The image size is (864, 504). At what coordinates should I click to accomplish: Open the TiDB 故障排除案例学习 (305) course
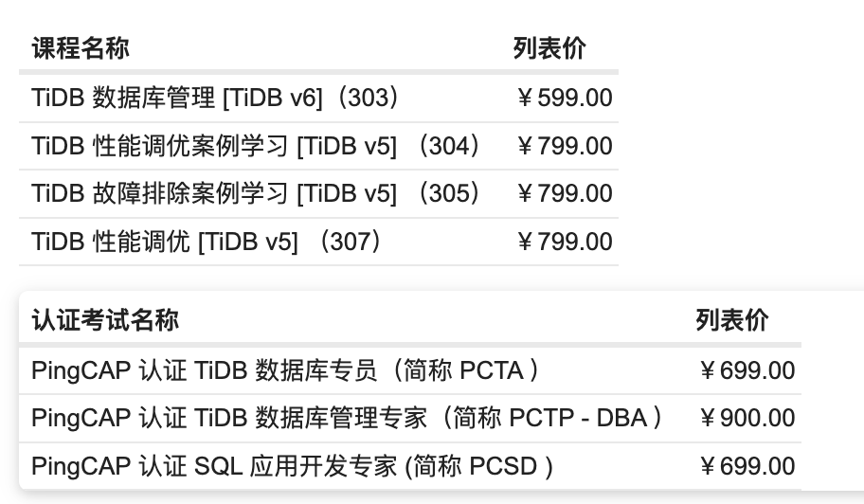click(256, 193)
